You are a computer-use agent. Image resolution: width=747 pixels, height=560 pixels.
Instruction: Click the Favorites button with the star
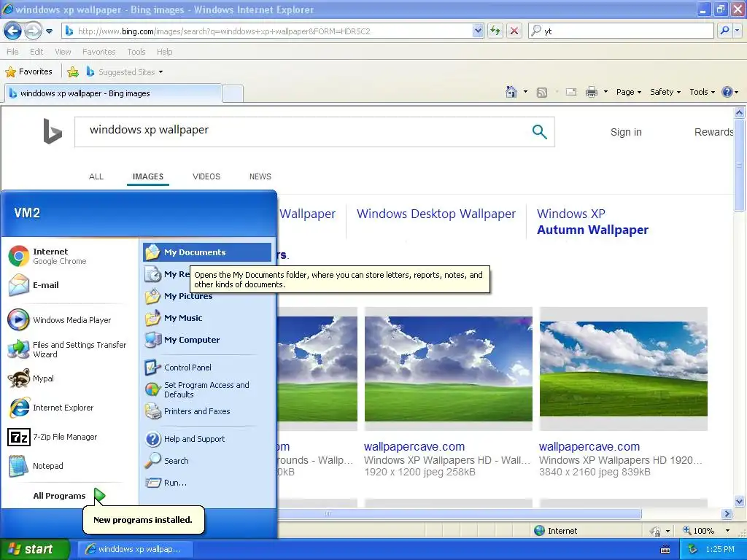[28, 72]
